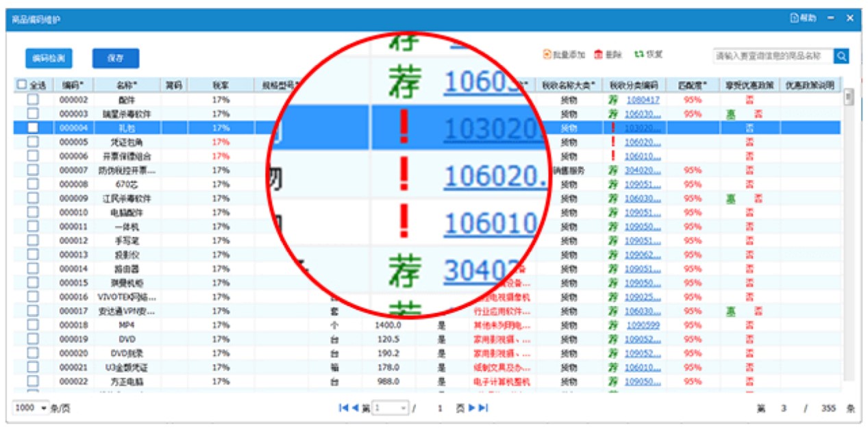Jump to first page arrow icon
Viewport: 868px width, 432px height.
tap(343, 408)
